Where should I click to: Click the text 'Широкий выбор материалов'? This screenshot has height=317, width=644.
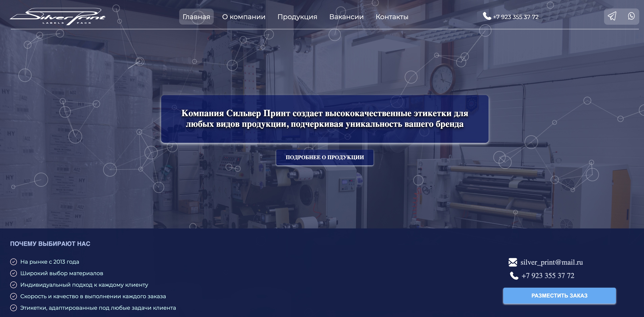(62, 273)
